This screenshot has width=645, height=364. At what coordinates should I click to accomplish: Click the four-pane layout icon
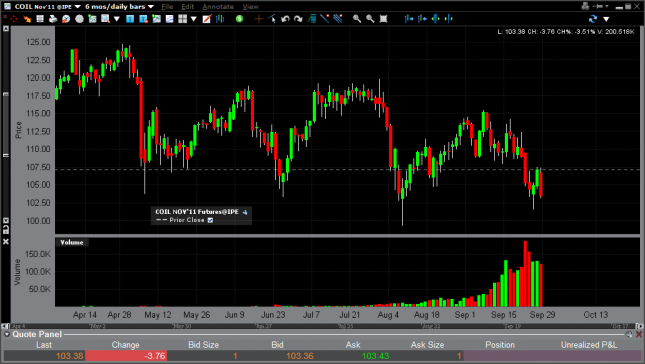[x=183, y=19]
